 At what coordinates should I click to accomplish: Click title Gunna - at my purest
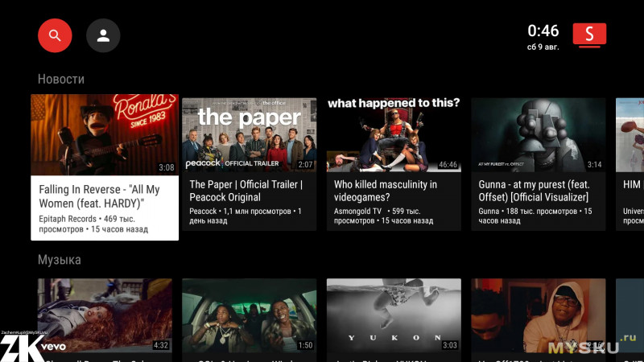click(534, 191)
